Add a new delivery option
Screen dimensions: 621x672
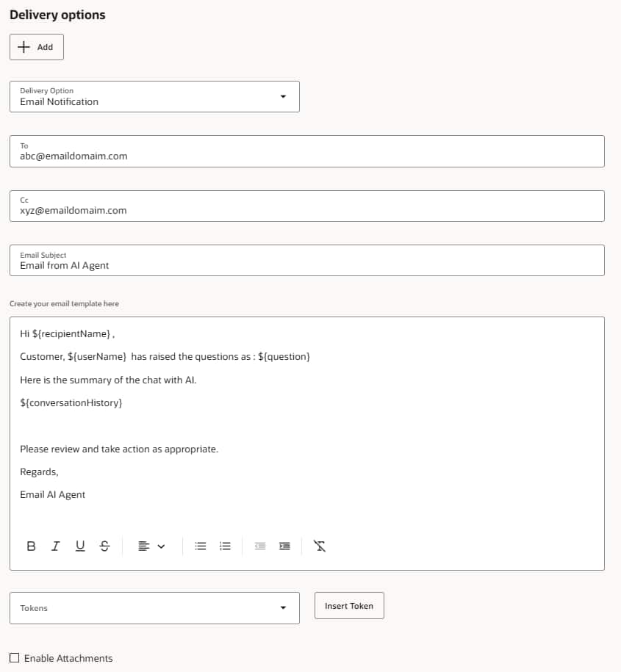pos(37,47)
